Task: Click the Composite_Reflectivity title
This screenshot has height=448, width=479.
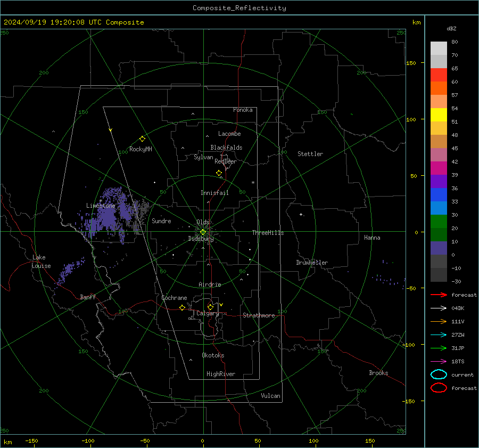Action: click(x=240, y=8)
